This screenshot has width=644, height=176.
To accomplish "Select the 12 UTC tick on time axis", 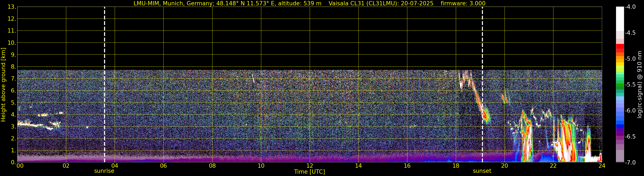I will click(x=310, y=166).
